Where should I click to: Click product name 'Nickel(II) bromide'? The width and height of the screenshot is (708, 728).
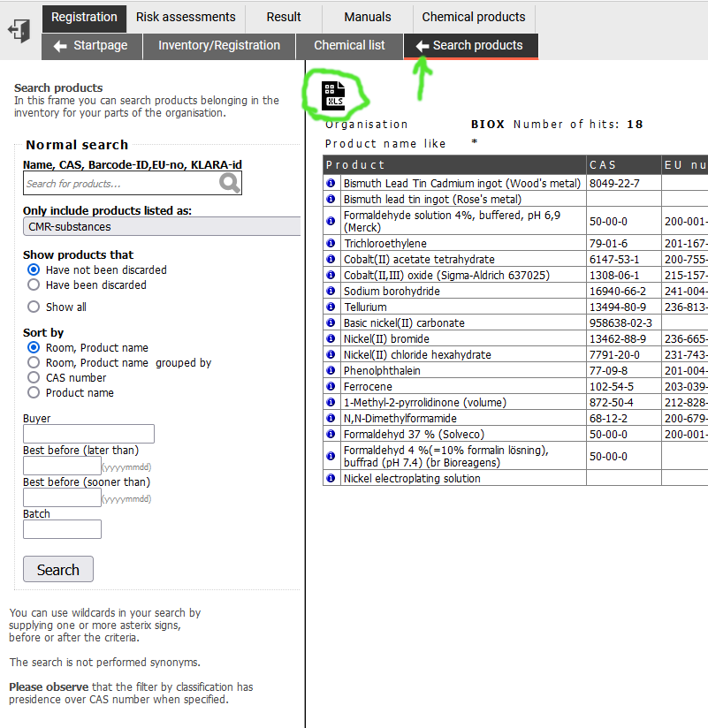(x=386, y=339)
